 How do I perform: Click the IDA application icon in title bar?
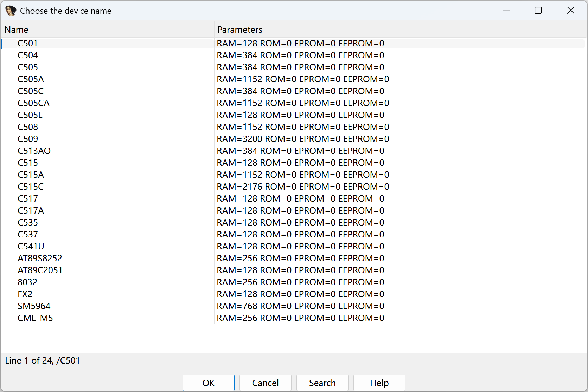pos(11,11)
